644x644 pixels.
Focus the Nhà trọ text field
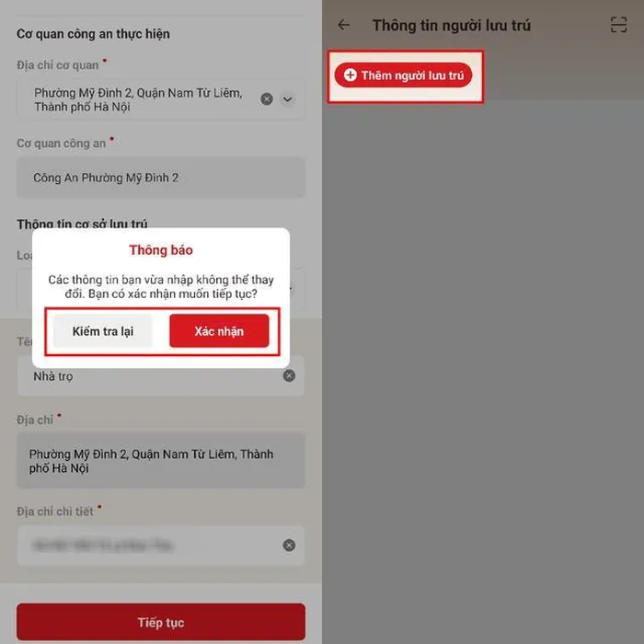[x=161, y=375]
